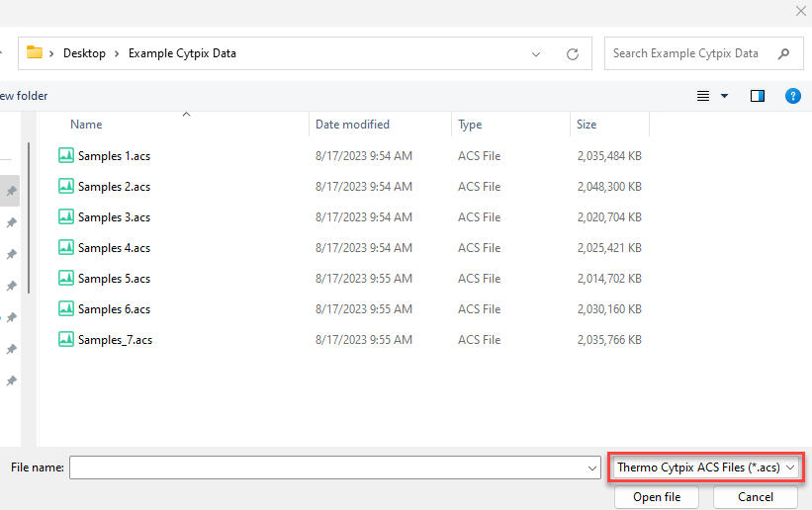Click the Samples_7.acs file icon

coord(66,339)
